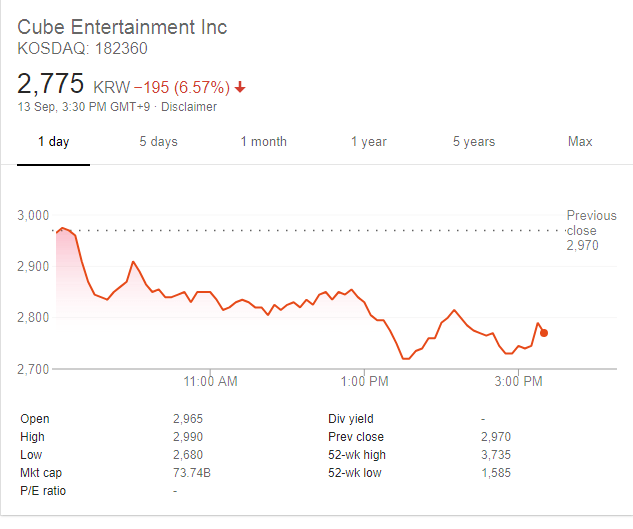Viewport: 633px width, 529px height.
Task: Click the Previous close 2,970 label
Action: click(x=591, y=230)
